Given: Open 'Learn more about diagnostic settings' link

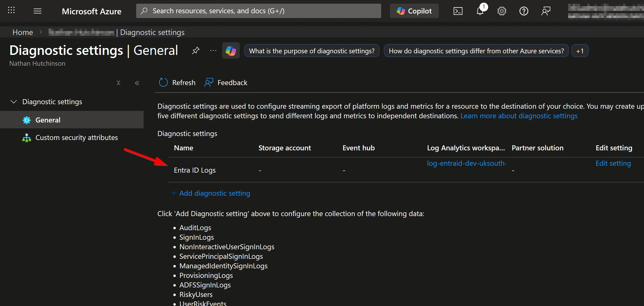Looking at the screenshot, I should tap(519, 116).
